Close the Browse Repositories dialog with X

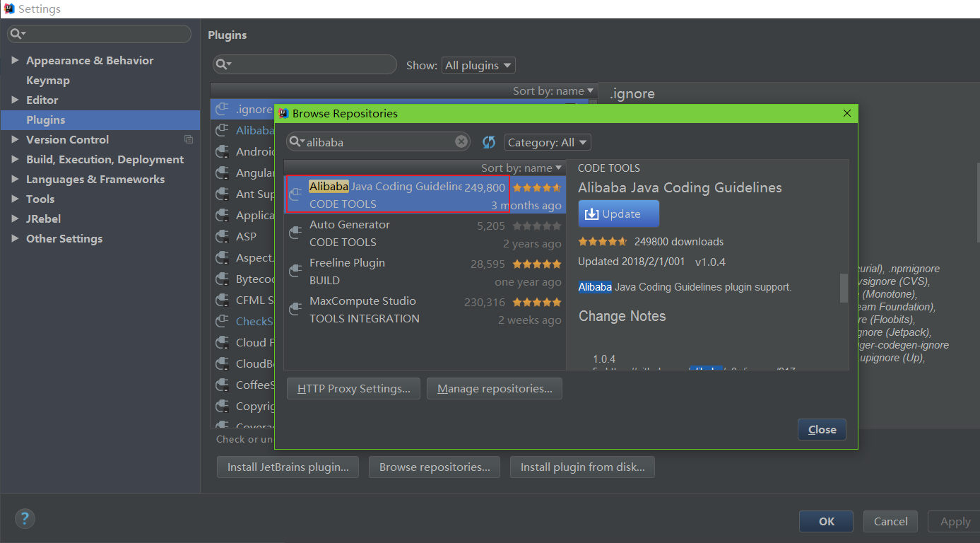coord(847,113)
